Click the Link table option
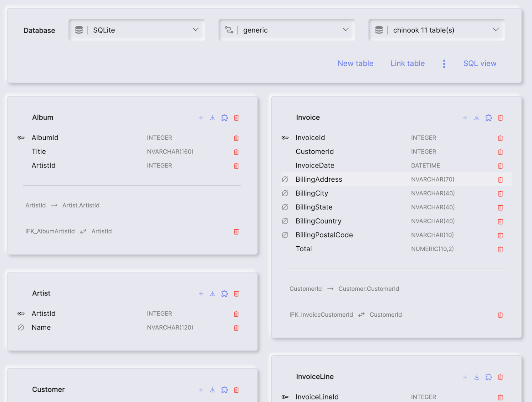Viewport: 532px width, 402px height. click(407, 63)
